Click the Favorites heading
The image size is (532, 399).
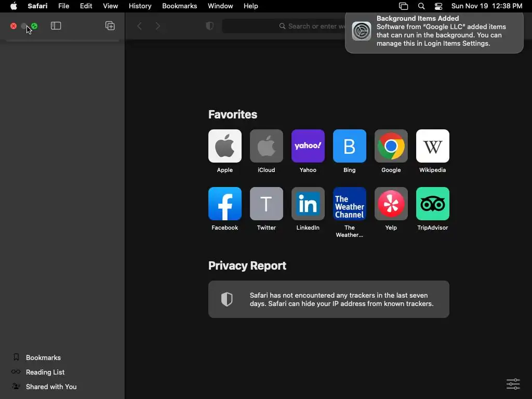point(233,114)
